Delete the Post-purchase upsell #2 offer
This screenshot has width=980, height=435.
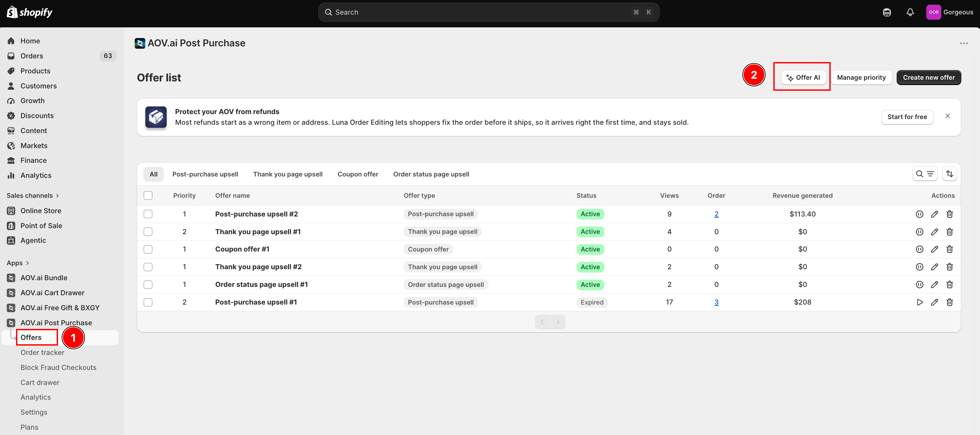pyautogui.click(x=950, y=214)
